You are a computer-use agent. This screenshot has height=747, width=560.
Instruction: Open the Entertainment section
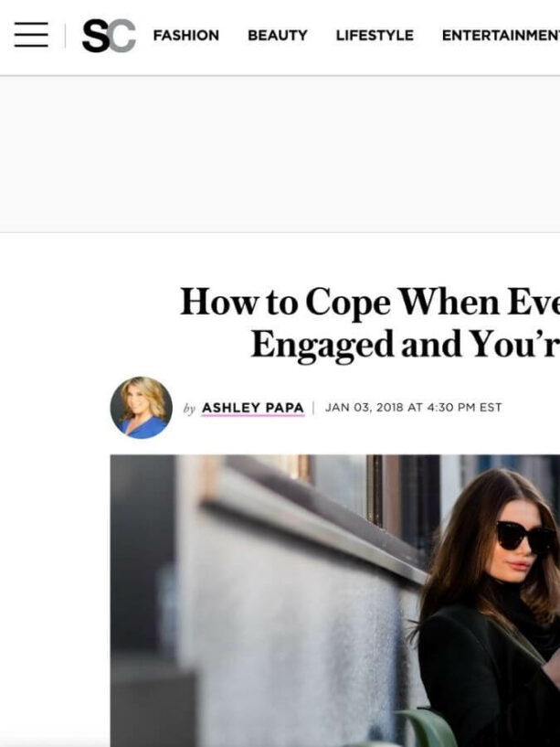[x=501, y=36]
